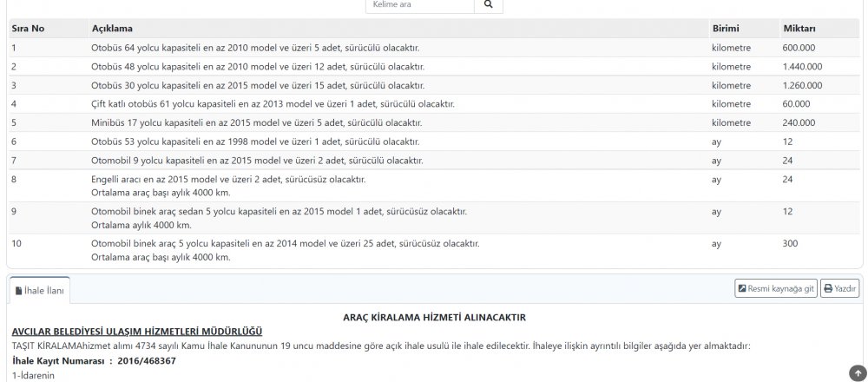Click the Avcılar Belediyesi underlined heading
The width and height of the screenshot is (868, 382).
pos(137,332)
